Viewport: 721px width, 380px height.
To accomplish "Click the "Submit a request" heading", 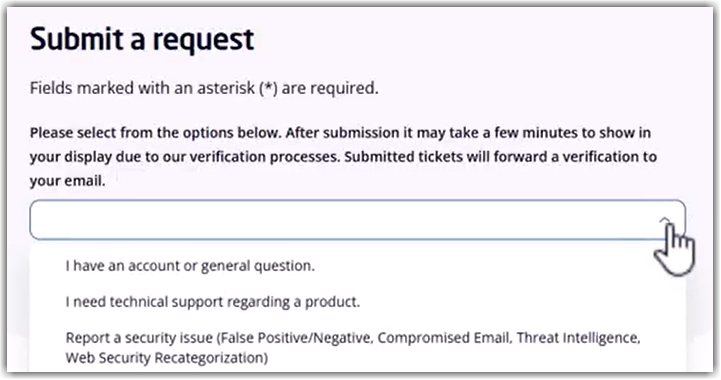I will [x=142, y=40].
